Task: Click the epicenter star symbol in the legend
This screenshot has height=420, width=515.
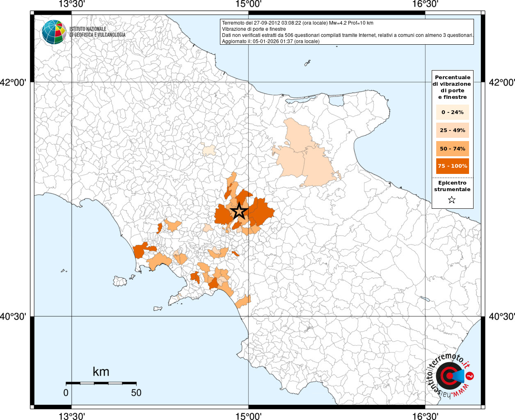Action: [452, 200]
